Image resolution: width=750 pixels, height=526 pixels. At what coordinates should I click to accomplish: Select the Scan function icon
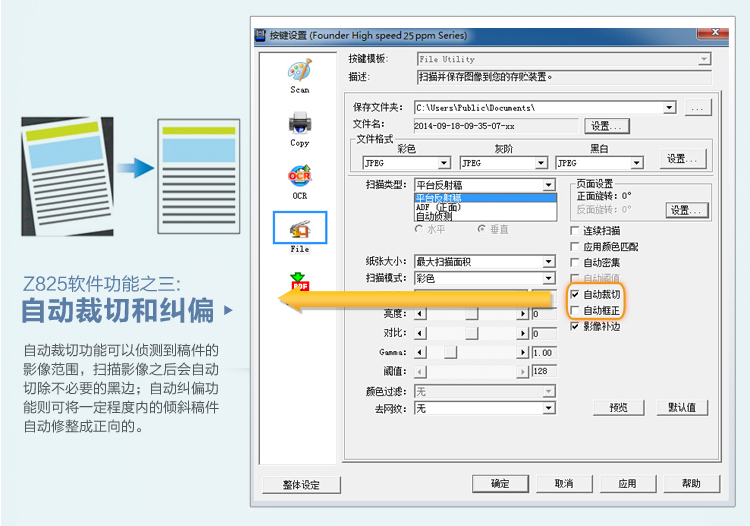[x=300, y=73]
